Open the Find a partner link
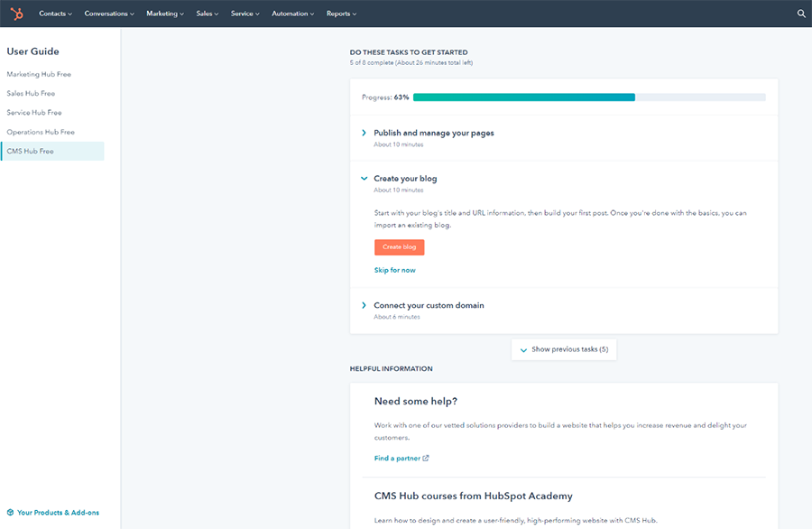Viewport: 812px width, 529px height. point(397,458)
